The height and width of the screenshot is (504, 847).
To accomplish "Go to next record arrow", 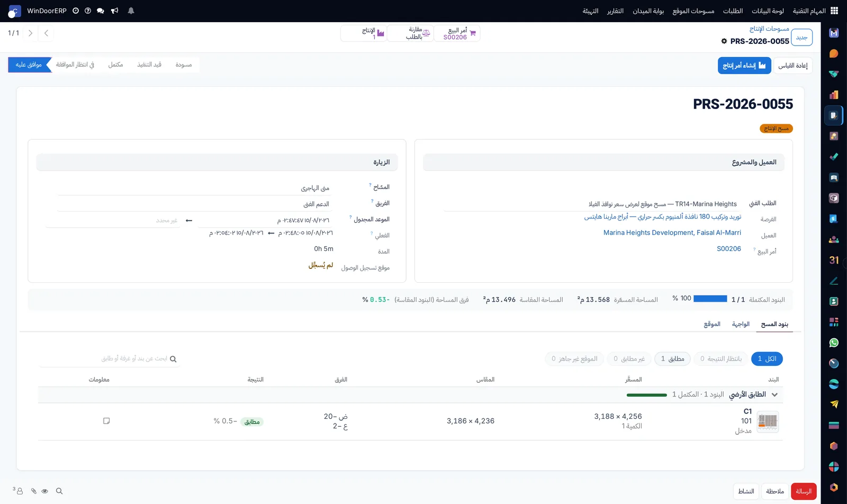I will (x=30, y=33).
